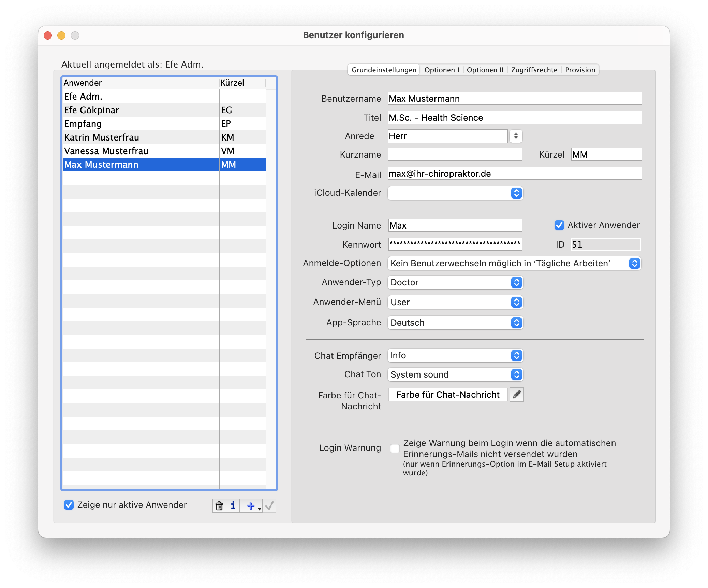Uncheck Zeige nur aktive Anwender

[69, 505]
